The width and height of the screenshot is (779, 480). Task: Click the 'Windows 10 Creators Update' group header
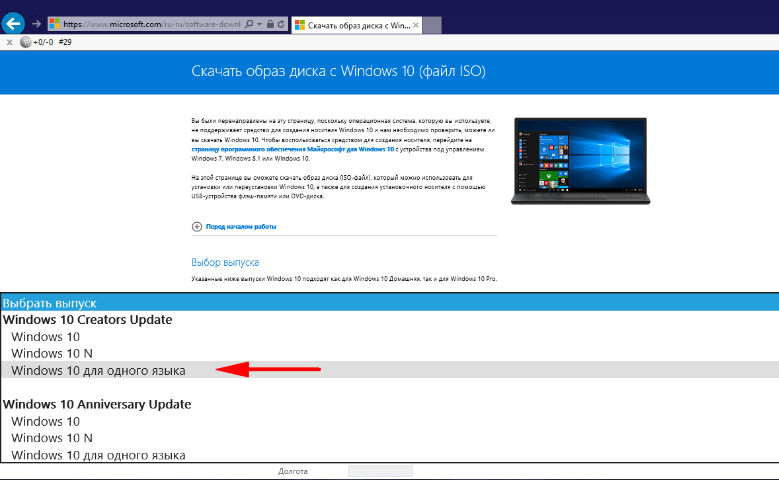(87, 320)
